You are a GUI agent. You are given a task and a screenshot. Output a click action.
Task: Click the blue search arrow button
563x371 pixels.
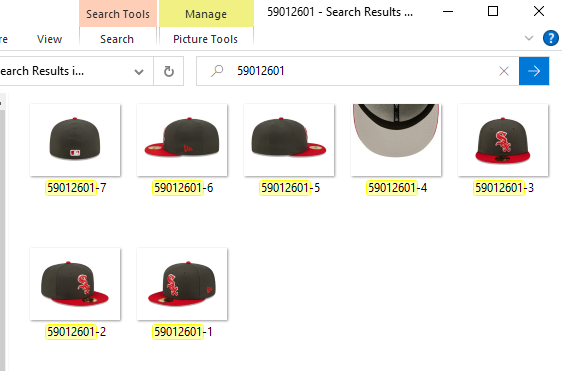point(534,71)
